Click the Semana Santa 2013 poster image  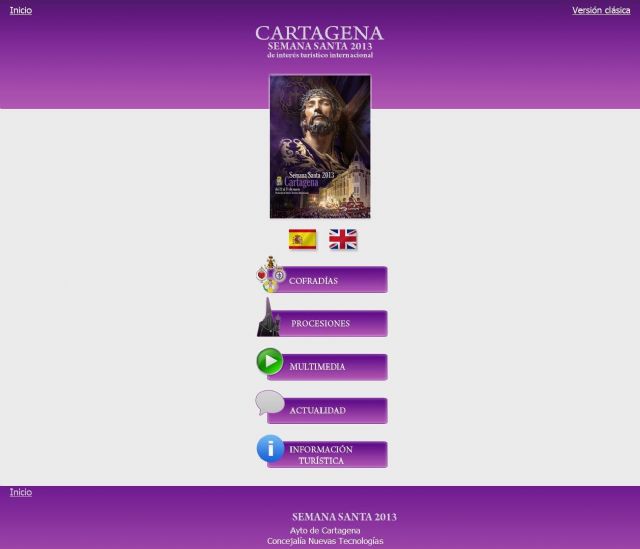click(x=320, y=146)
